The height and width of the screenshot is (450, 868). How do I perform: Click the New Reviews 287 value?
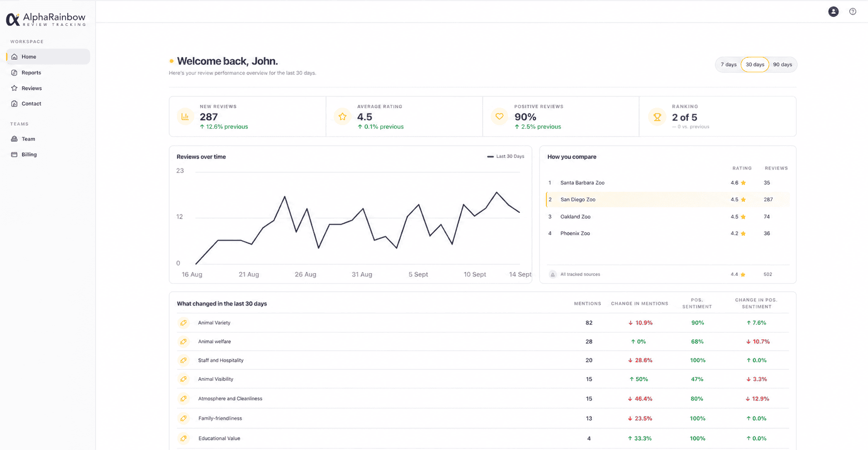(x=209, y=117)
